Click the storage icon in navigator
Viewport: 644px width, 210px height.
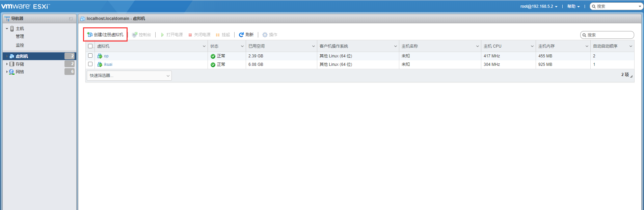[12, 64]
